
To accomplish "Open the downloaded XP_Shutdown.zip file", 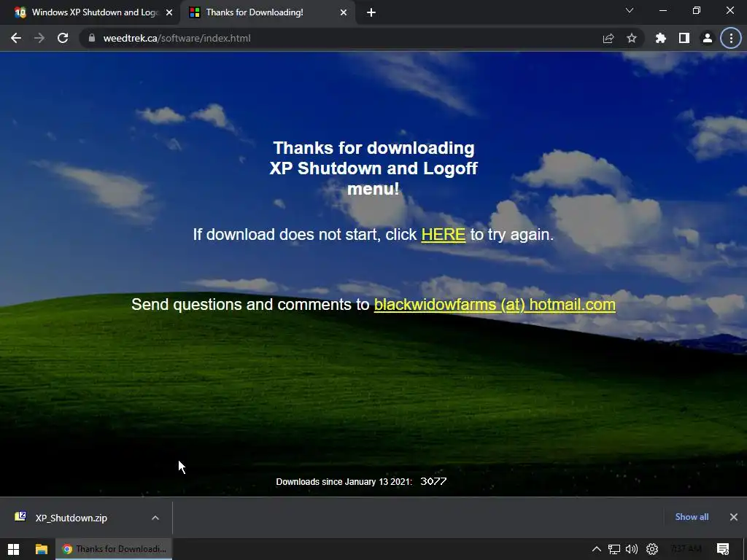I will pos(71,518).
